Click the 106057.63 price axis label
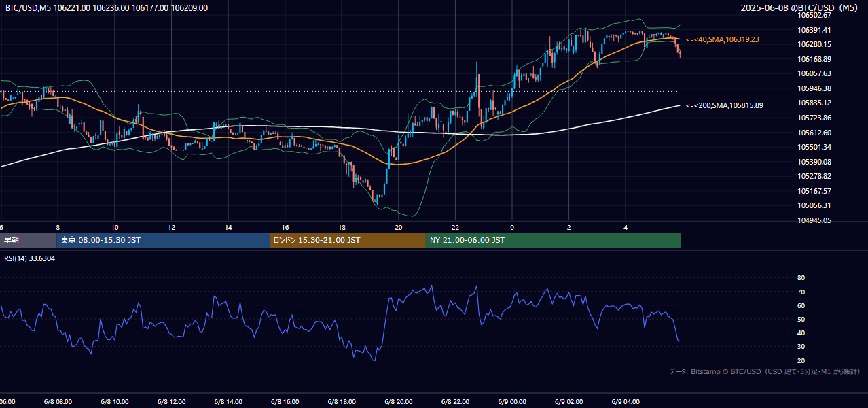Screen dimensions: 868x408 815,73
